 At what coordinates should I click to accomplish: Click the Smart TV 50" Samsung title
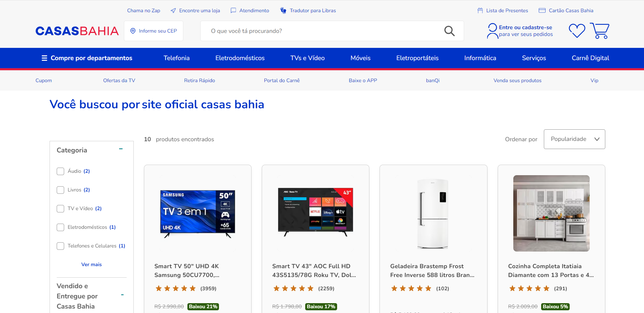point(187,271)
